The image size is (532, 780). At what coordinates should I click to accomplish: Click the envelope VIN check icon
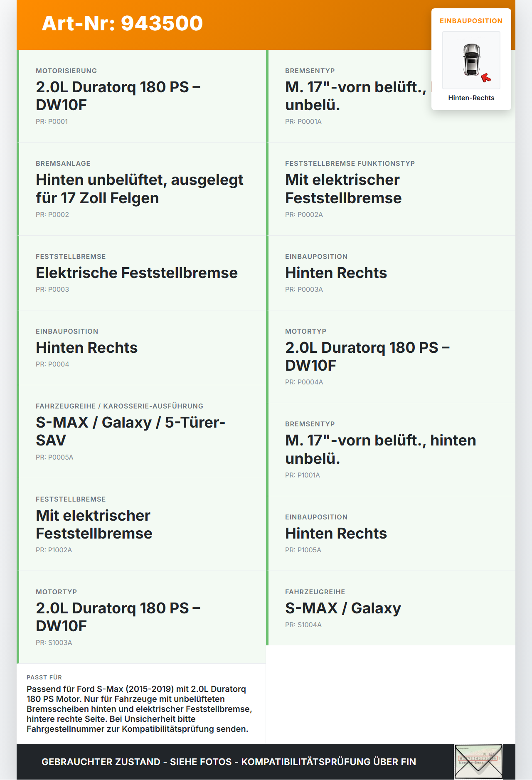coord(478,761)
